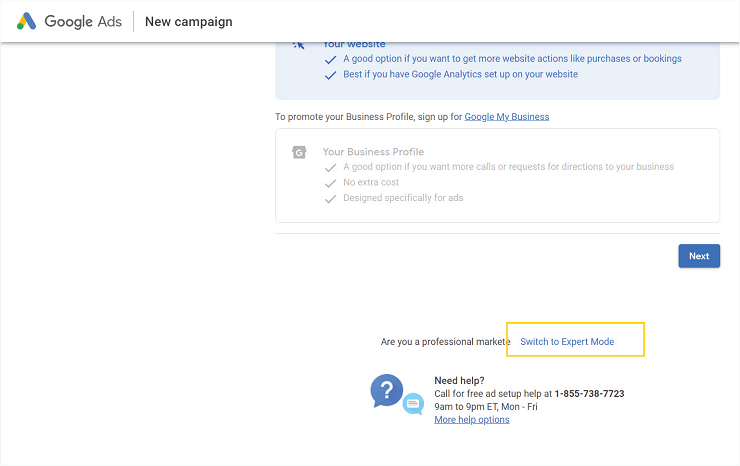The width and height of the screenshot is (740, 466).
Task: Click the checkmark beside 'No extra cost'
Action: point(330,183)
